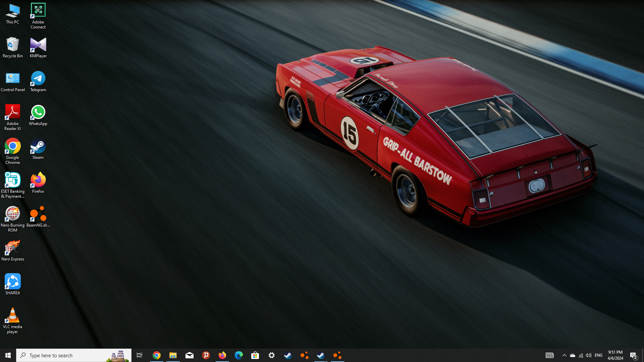Open the Action Center notifications
Viewport: 644px width, 362px height.
pos(633,355)
